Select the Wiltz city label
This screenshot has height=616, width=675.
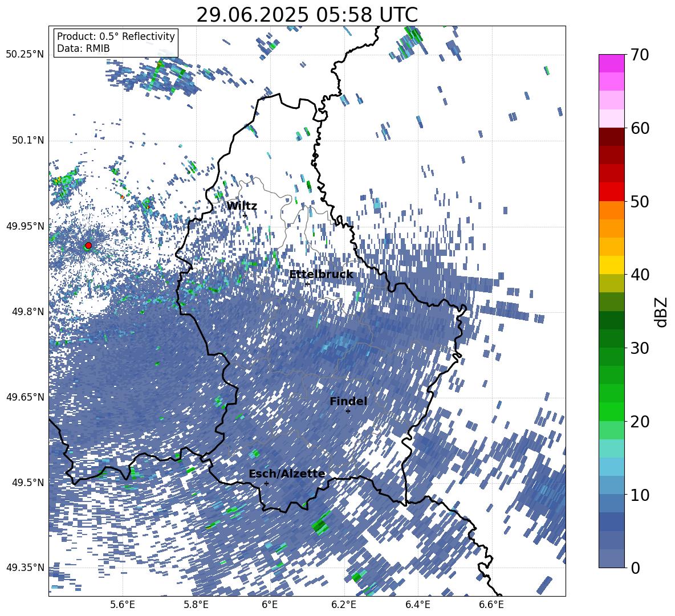242,206
